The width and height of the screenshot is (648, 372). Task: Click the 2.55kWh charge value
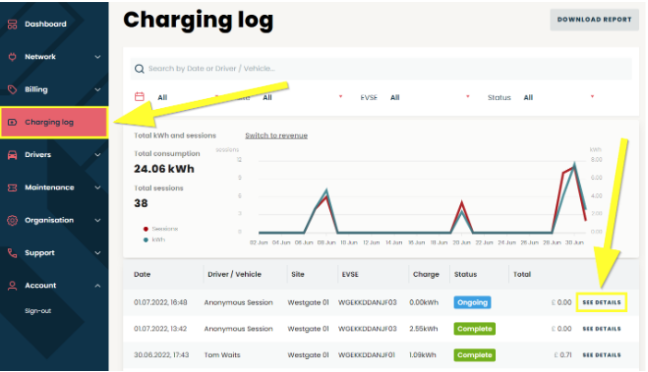tap(424, 329)
